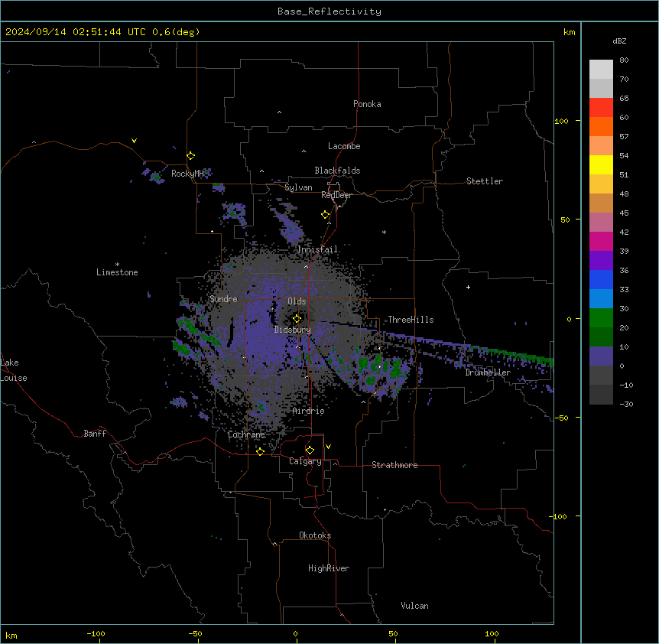Click the yellow diamond marker south of RedDeer
659x644 pixels.
326,215
